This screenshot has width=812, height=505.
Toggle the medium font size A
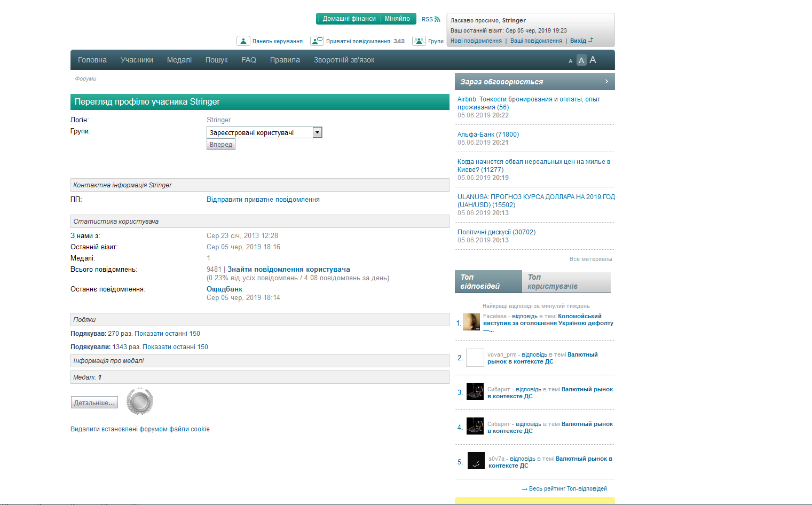click(x=581, y=60)
